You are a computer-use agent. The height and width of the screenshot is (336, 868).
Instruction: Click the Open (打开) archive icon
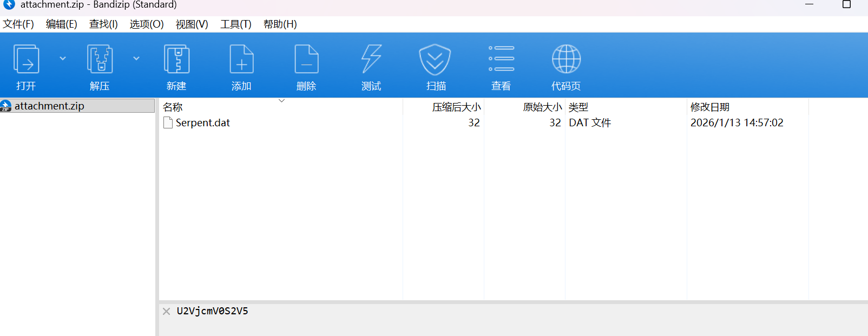click(x=26, y=60)
